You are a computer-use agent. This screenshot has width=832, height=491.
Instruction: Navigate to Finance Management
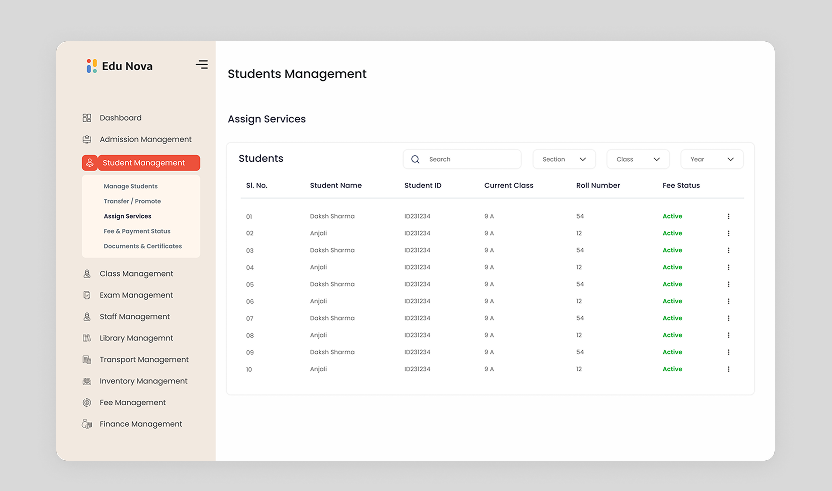point(141,424)
